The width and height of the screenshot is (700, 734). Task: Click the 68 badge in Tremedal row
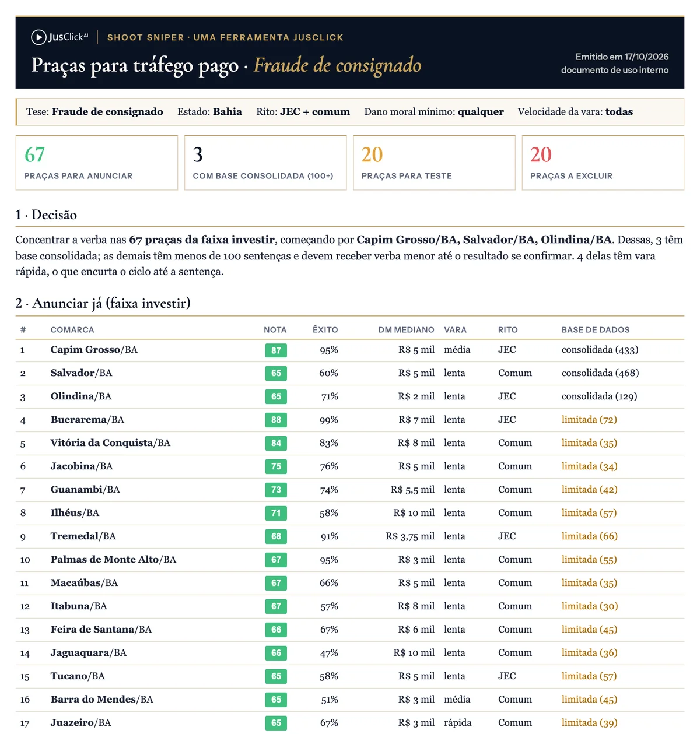pos(276,536)
